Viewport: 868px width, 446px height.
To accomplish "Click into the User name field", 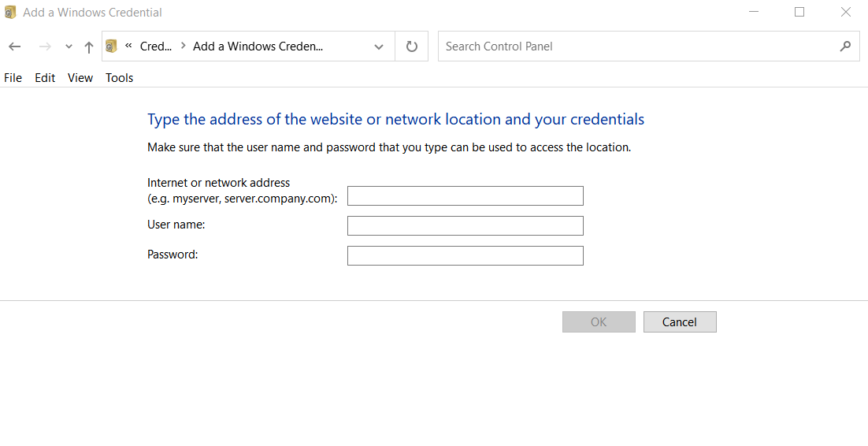I will click(465, 226).
